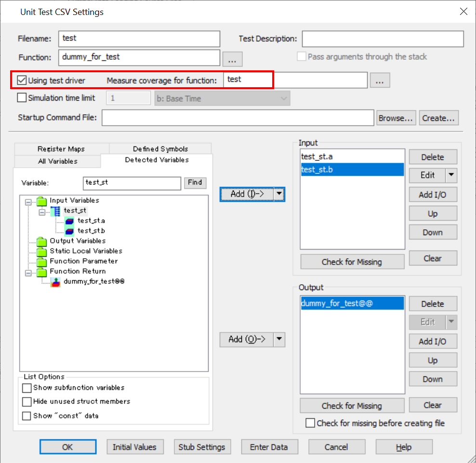Click the Add (I)-> button
The image size is (476, 463).
click(x=247, y=194)
